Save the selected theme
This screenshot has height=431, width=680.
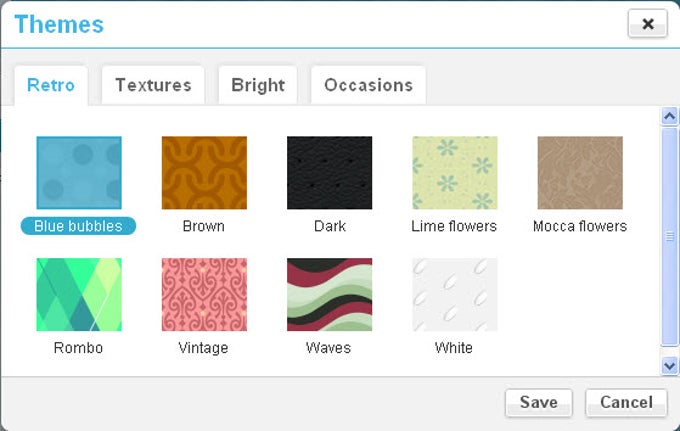pos(539,402)
